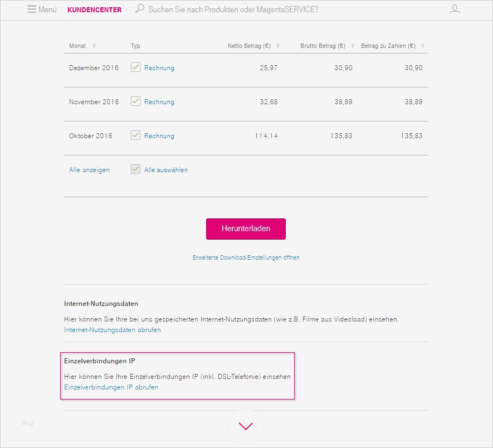493x448 pixels.
Task: Uncheck the Dezember 2016 invoice checkbox
Action: click(135, 67)
